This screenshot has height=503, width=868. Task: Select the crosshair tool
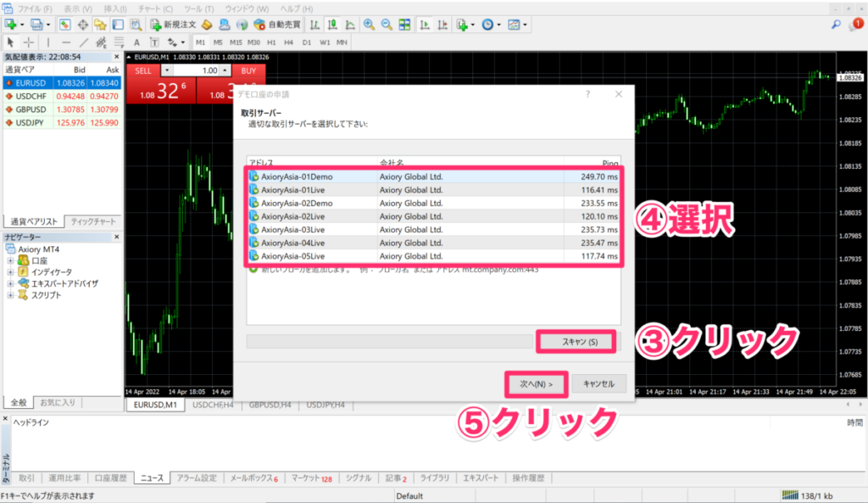tap(28, 42)
